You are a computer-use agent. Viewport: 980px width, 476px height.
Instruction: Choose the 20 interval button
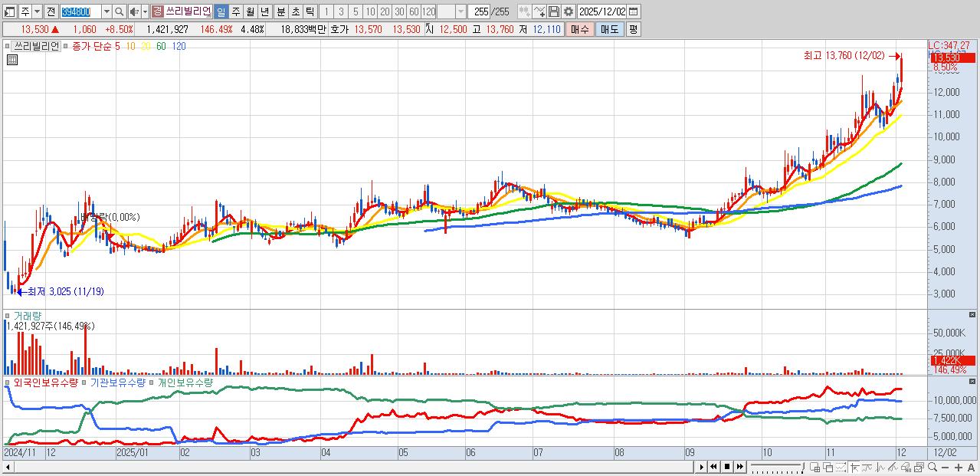click(x=385, y=11)
